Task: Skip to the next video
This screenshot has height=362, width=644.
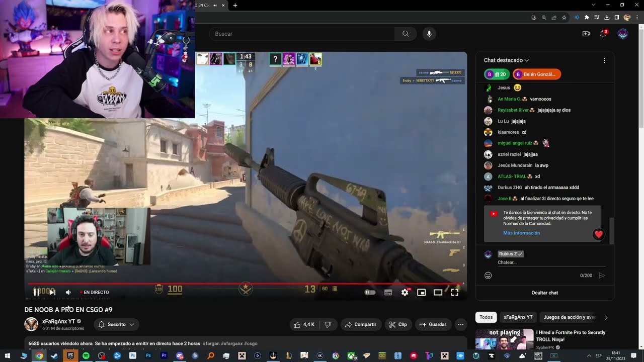Action: coord(52,292)
